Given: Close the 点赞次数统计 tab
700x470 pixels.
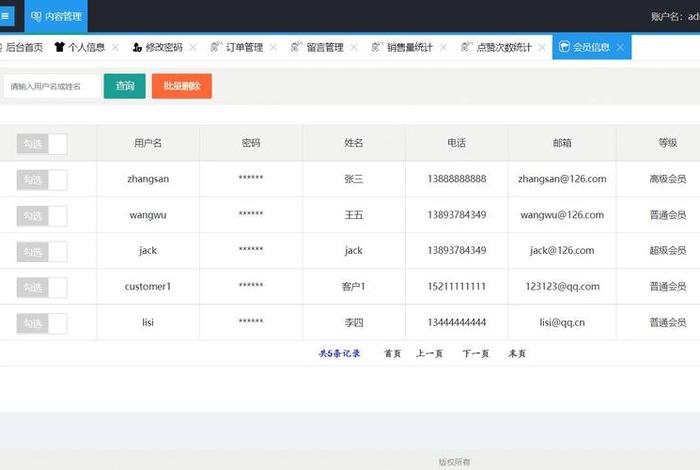Looking at the screenshot, I should (x=542, y=47).
